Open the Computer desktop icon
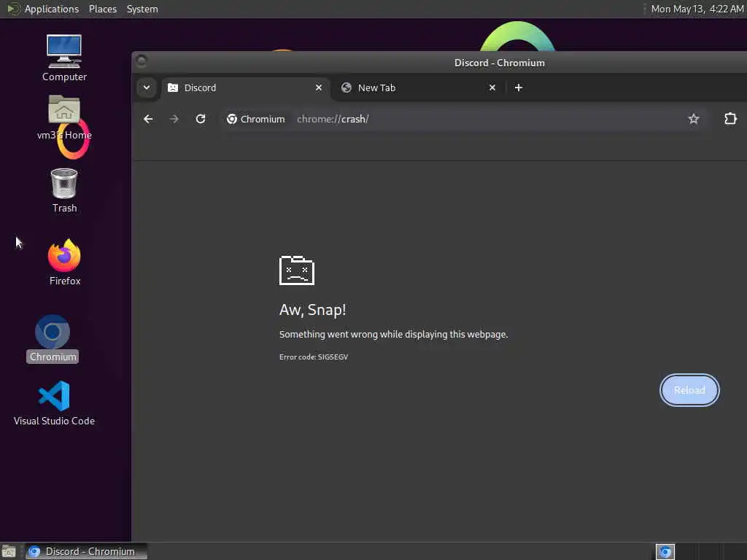The height and width of the screenshot is (560, 747). tap(64, 57)
